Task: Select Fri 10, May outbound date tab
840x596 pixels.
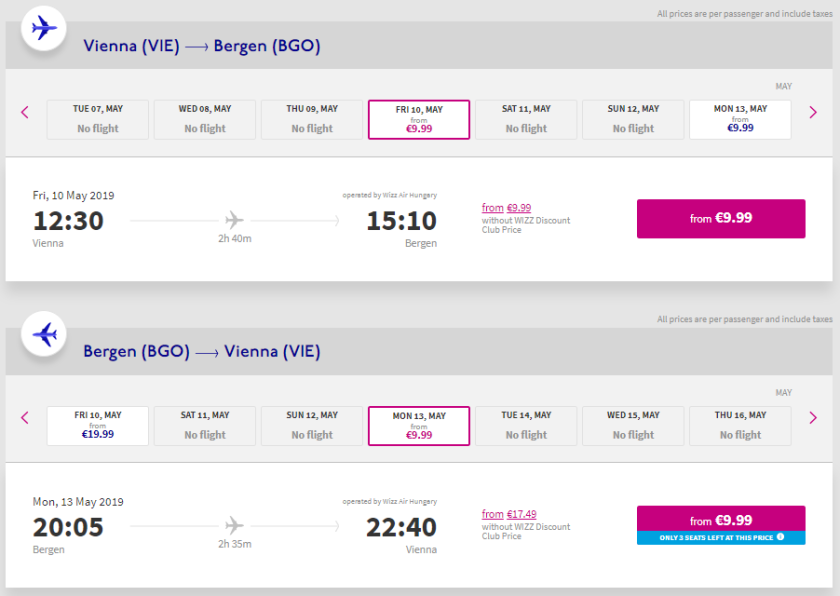Action: coord(419,119)
